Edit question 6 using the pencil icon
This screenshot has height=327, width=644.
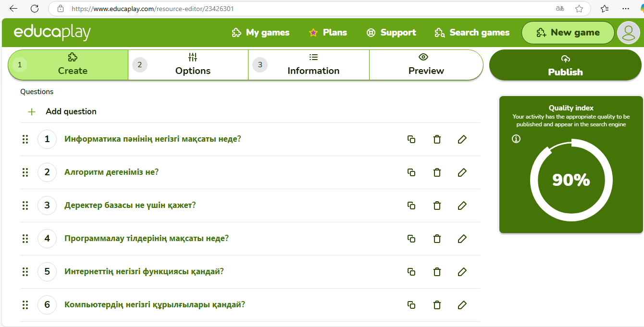point(462,305)
